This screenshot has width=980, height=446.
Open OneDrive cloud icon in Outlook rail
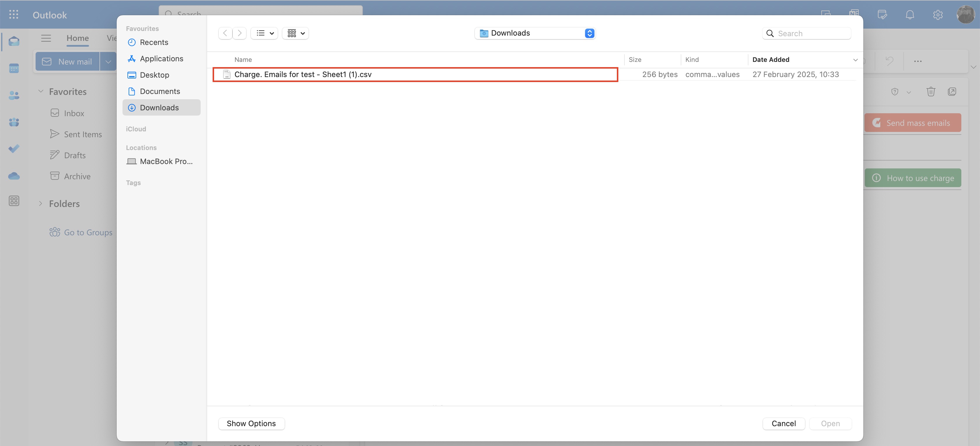point(14,176)
